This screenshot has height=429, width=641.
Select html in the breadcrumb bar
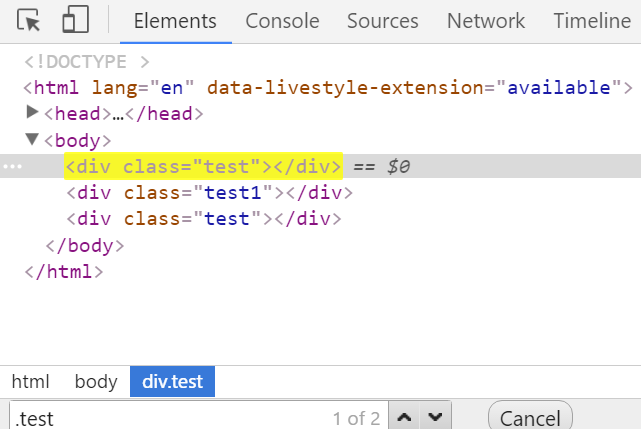point(31,382)
